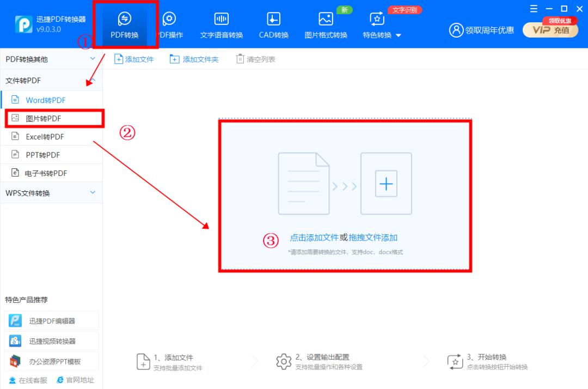588x389 pixels.
Task: Open 电子书转PDF conversion
Action: click(47, 173)
